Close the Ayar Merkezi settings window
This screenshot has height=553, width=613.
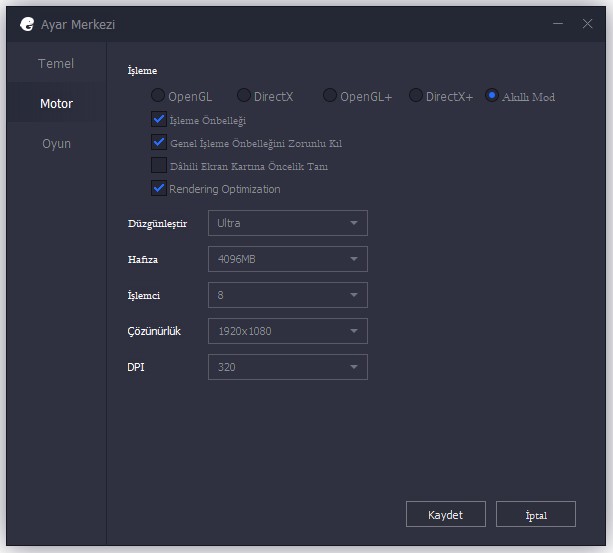(x=587, y=23)
